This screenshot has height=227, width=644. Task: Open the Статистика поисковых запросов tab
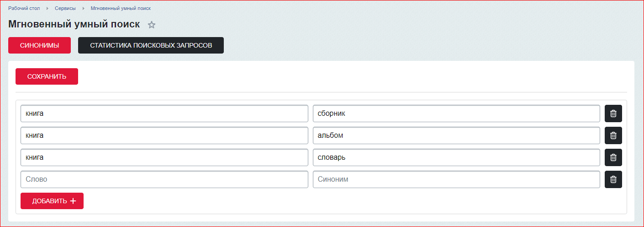pos(151,45)
